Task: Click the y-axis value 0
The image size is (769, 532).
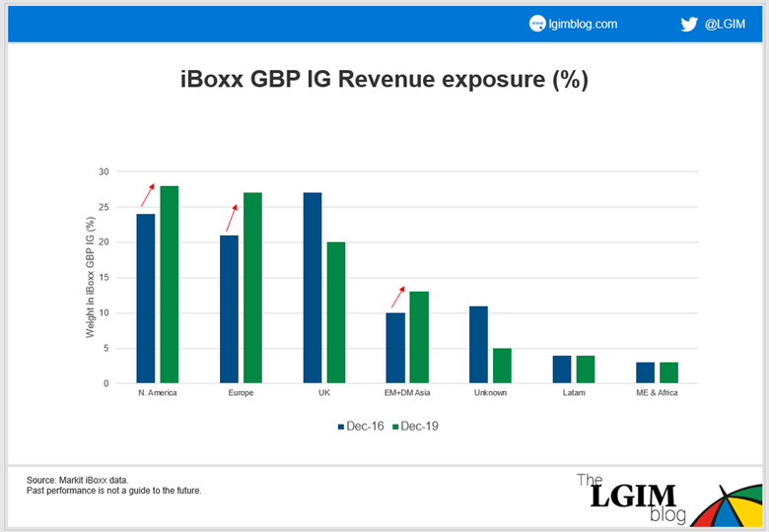Action: 105,384
